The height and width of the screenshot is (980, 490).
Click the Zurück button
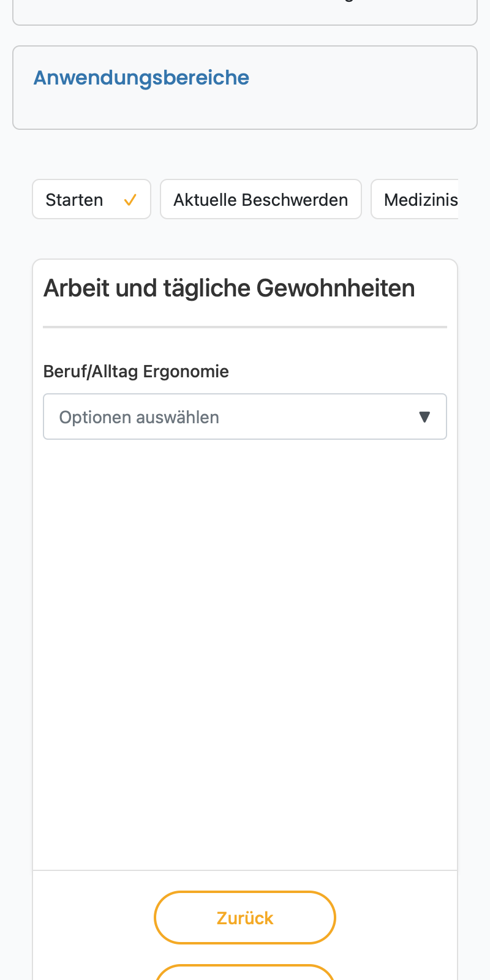click(x=245, y=918)
